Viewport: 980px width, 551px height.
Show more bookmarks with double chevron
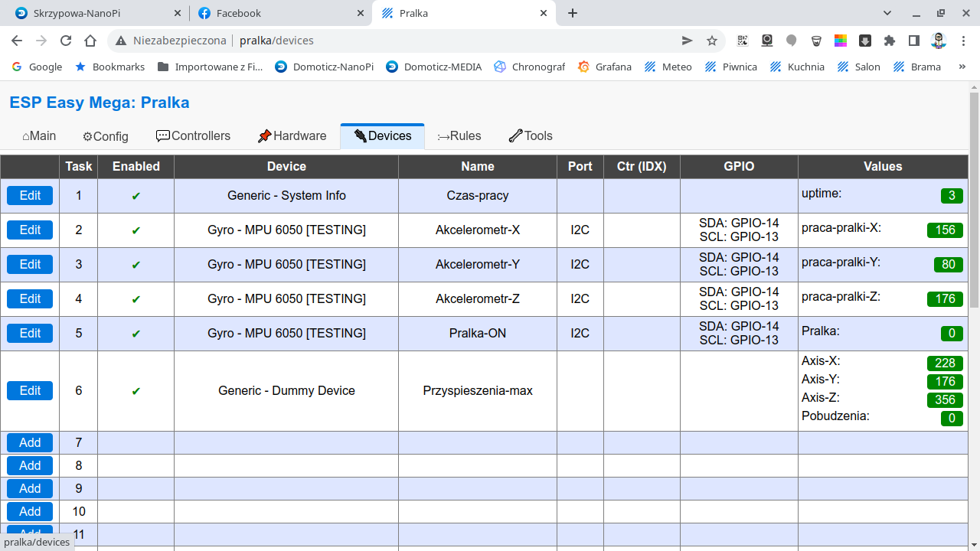point(962,67)
